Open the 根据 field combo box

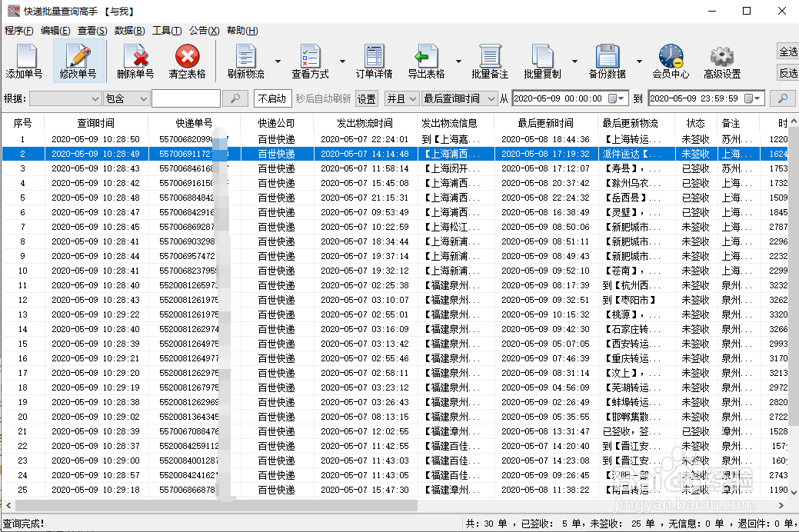pos(65,98)
